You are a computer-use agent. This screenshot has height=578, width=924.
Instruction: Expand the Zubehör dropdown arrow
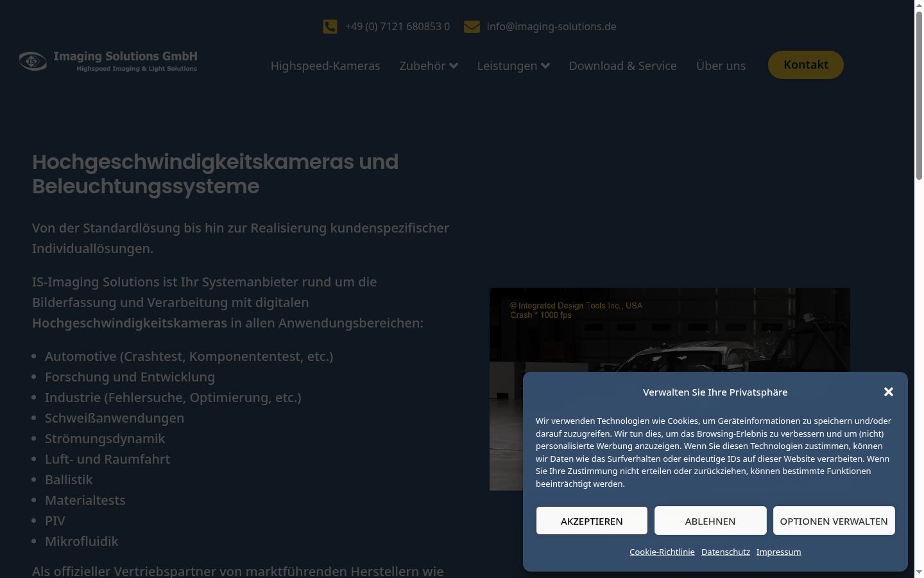click(454, 66)
